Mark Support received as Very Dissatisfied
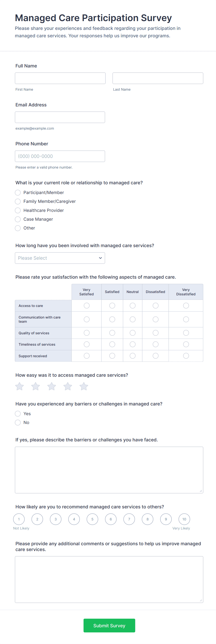 [x=186, y=356]
